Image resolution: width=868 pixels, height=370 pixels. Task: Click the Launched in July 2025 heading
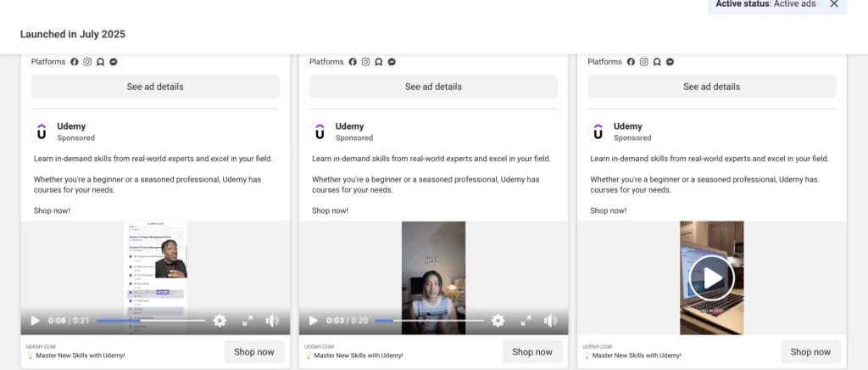point(73,34)
